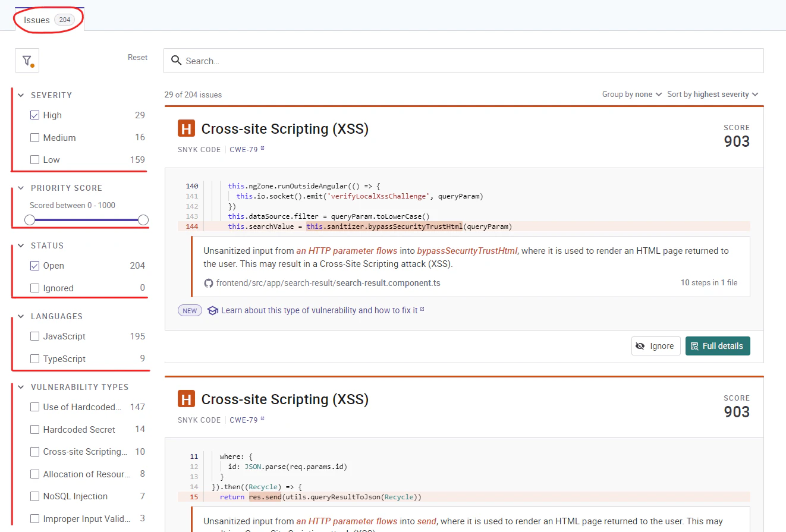The height and width of the screenshot is (532, 786).
Task: Click the document search icon in Full details
Action: point(694,346)
